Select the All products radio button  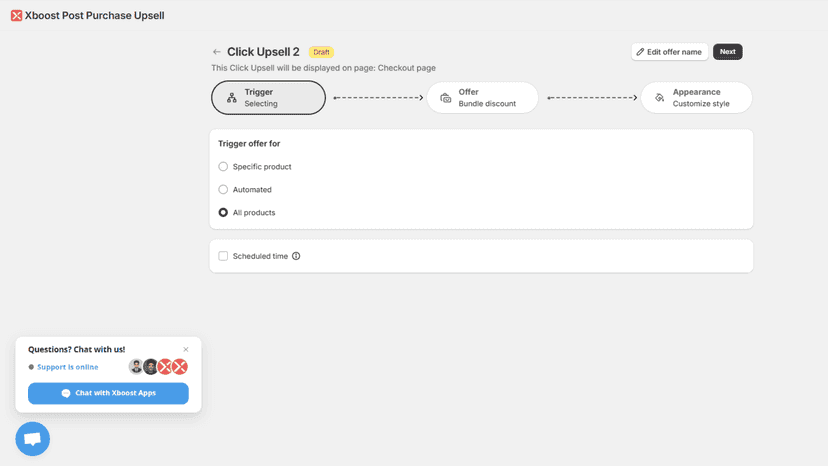coord(223,212)
